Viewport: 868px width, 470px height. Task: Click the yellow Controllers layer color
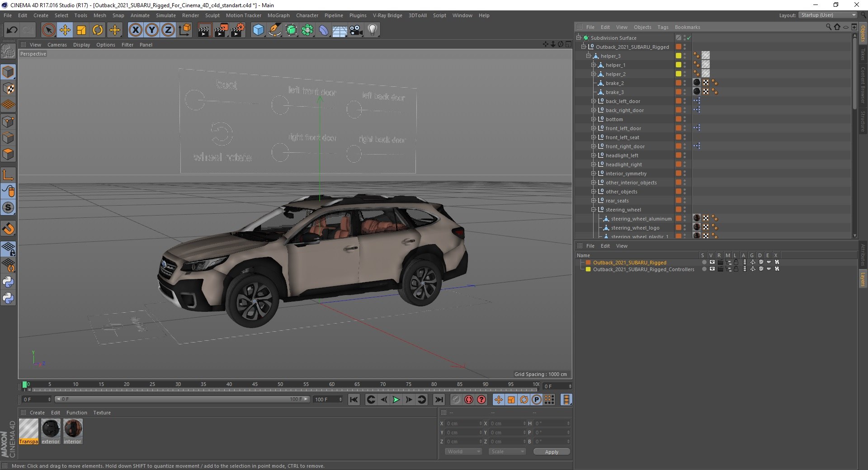[x=588, y=269]
